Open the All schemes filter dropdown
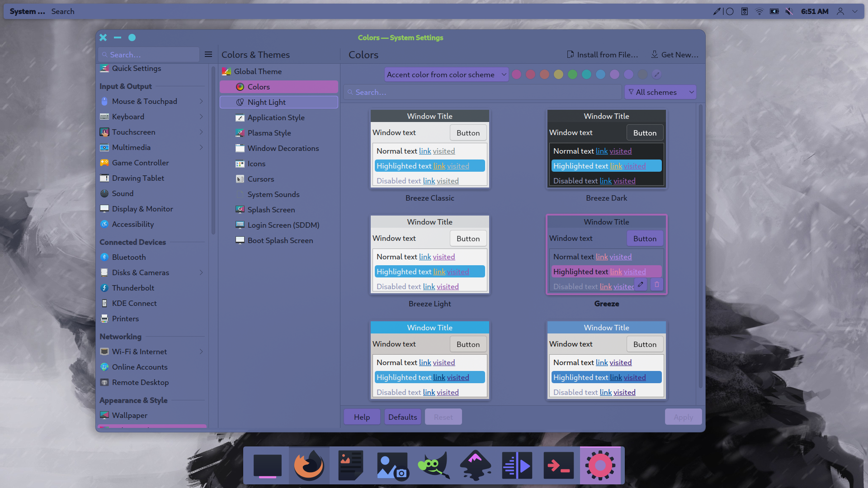 pos(660,92)
